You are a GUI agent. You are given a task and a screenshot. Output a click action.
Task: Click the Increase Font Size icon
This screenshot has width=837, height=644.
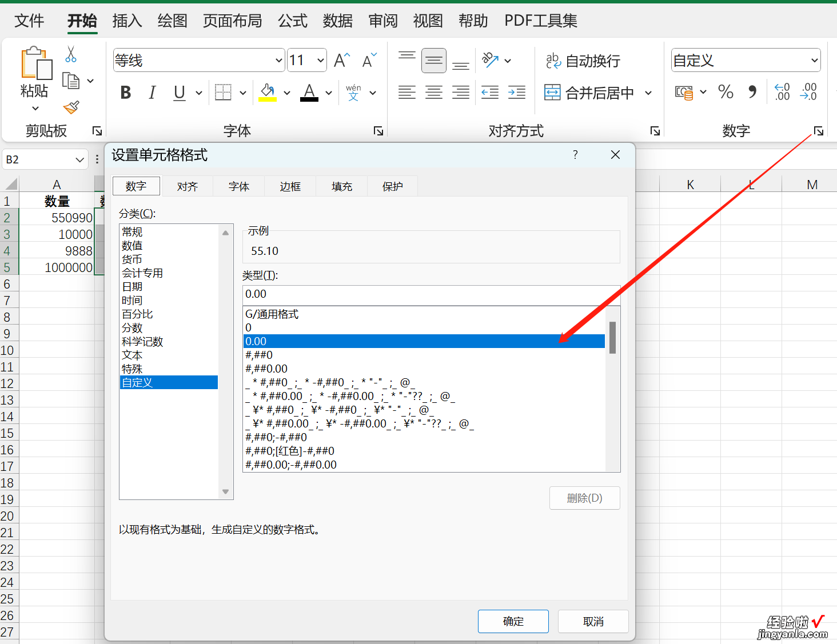click(x=342, y=60)
